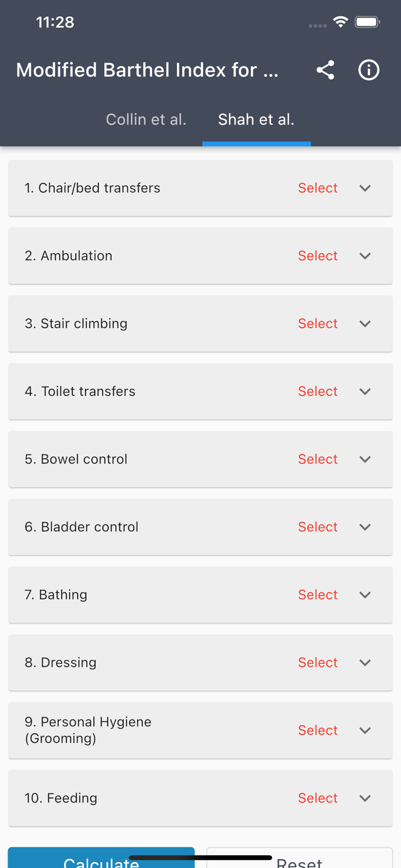The width and height of the screenshot is (401, 868).
Task: Open Stair climbing dropdown arrow
Action: pyautogui.click(x=365, y=323)
